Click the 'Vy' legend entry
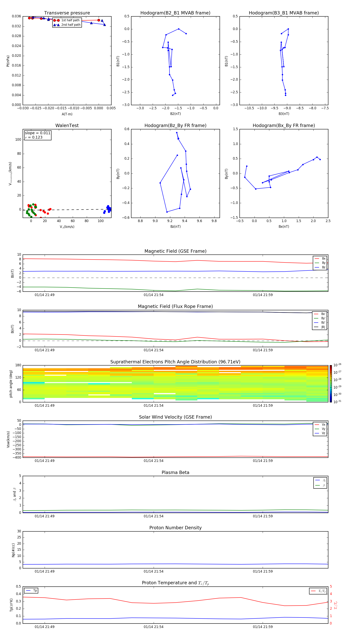The width and height of the screenshot is (351, 644). click(320, 429)
